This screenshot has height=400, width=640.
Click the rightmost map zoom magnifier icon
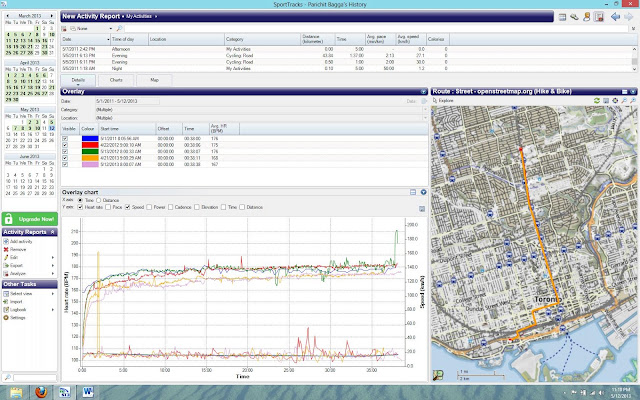[x=633, y=100]
